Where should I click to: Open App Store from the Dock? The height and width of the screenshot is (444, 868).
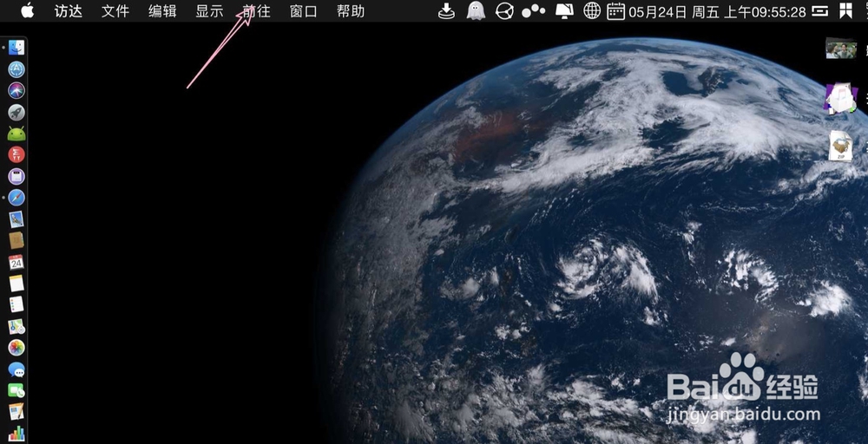click(16, 69)
